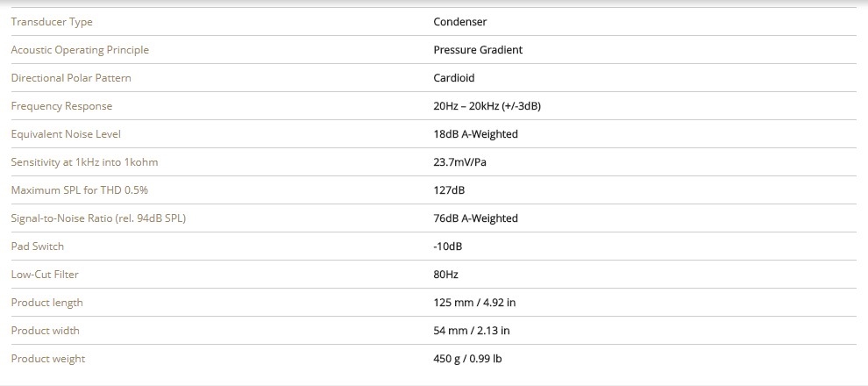
Task: Select the Condenser value text
Action: [x=460, y=22]
